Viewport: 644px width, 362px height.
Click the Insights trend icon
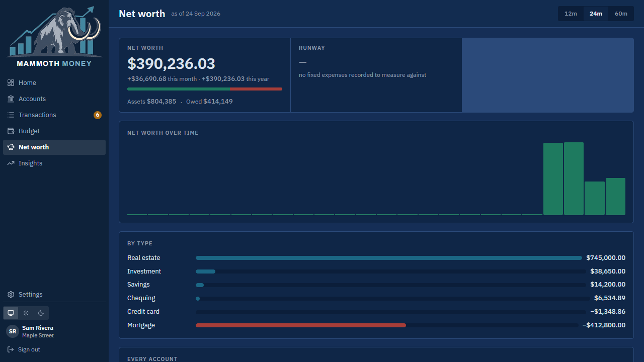click(11, 163)
